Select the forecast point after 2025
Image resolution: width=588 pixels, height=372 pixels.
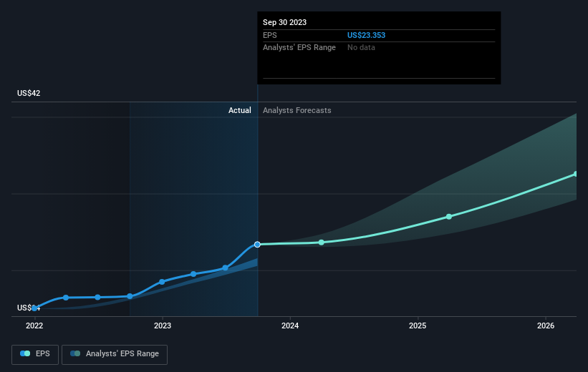(449, 217)
